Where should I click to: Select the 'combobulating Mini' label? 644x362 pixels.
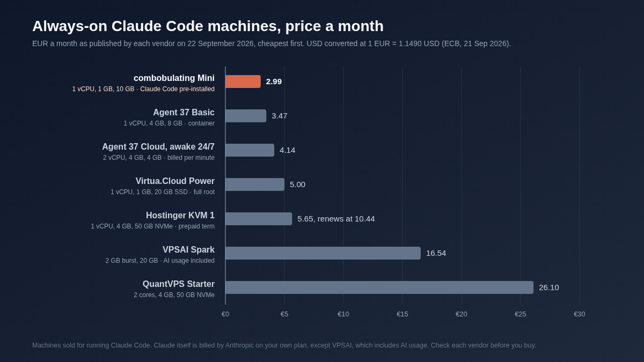coord(174,78)
